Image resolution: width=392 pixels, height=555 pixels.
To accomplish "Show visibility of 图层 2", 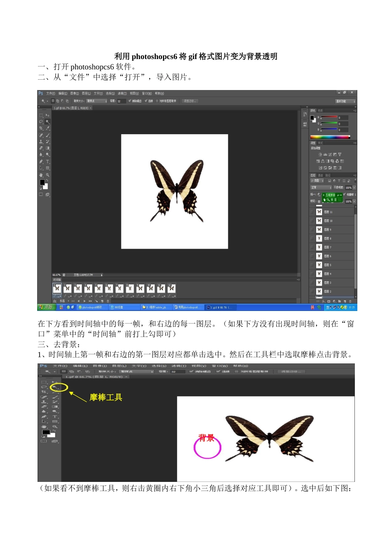I will point(312,291).
